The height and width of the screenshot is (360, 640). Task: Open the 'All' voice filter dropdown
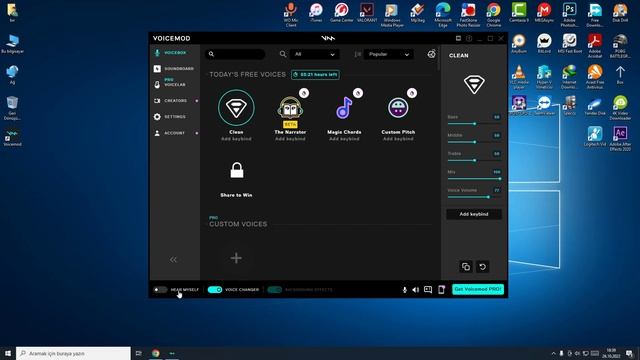[314, 54]
